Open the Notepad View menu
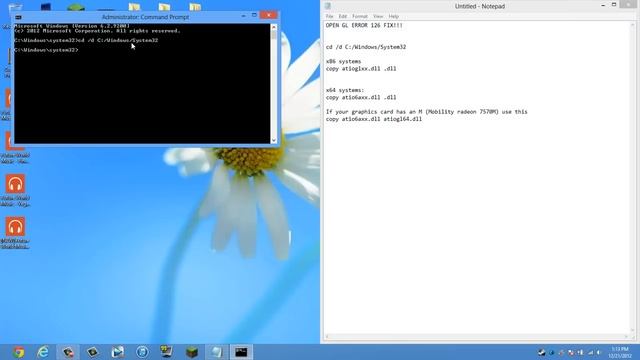The width and height of the screenshot is (640, 360). 378,16
